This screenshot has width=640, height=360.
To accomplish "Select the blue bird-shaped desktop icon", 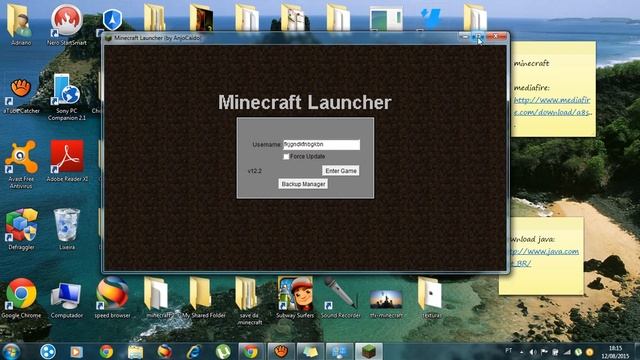I will pos(431,18).
